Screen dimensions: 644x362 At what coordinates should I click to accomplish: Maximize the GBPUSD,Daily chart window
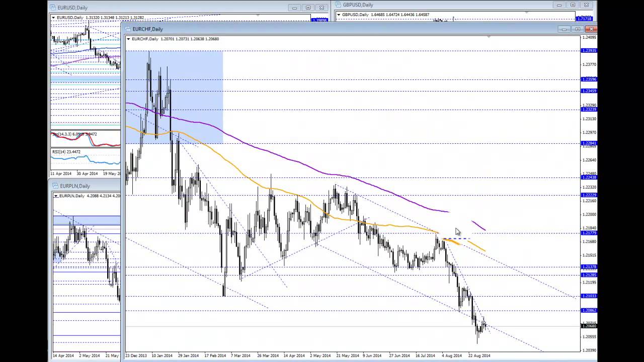click(573, 5)
